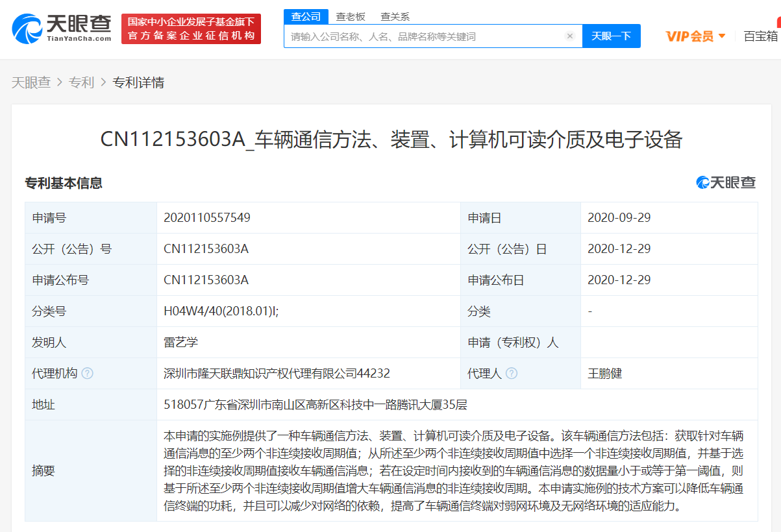The height and width of the screenshot is (532, 781).
Task: Select the 查老板 search tab
Action: 350,17
